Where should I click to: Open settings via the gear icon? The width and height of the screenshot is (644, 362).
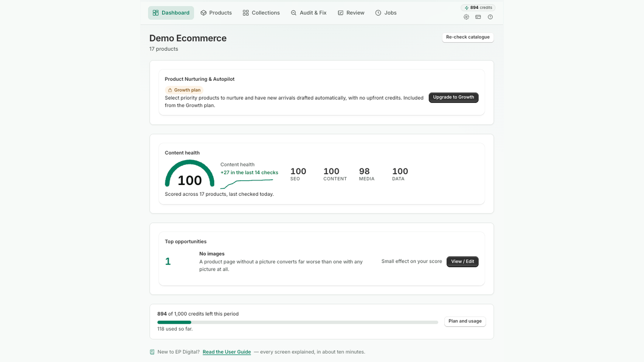466,17
